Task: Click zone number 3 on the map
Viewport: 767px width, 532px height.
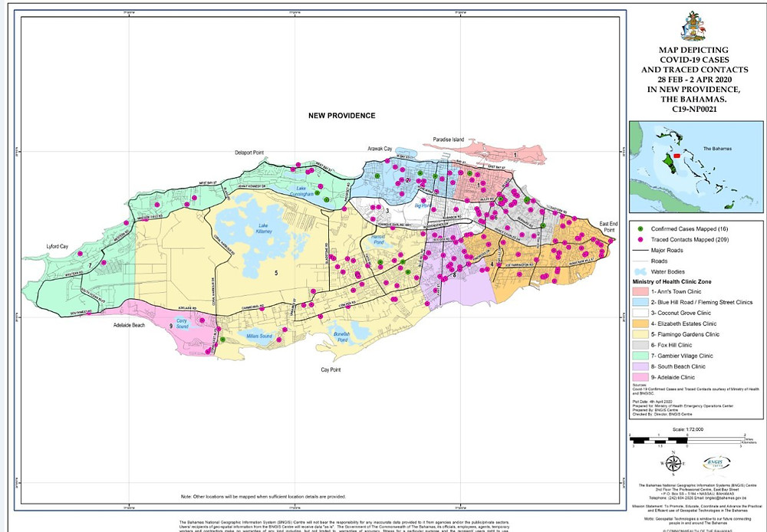Action: (387, 212)
